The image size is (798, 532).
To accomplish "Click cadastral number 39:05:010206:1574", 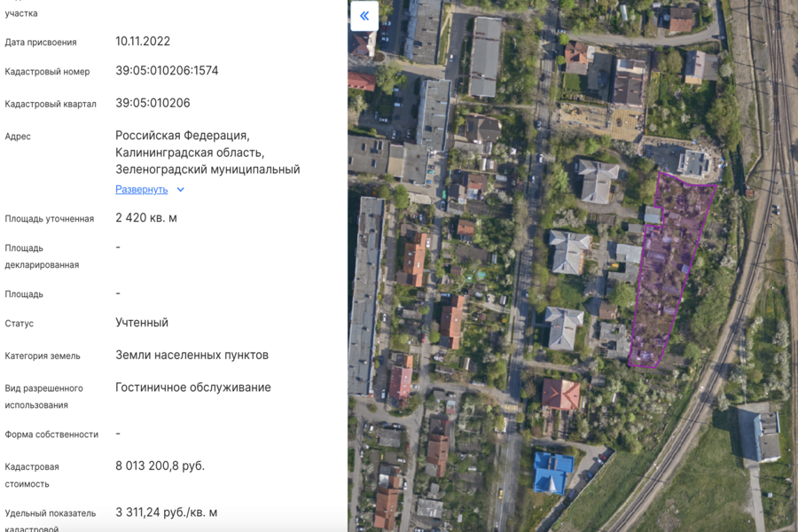I will point(167,71).
